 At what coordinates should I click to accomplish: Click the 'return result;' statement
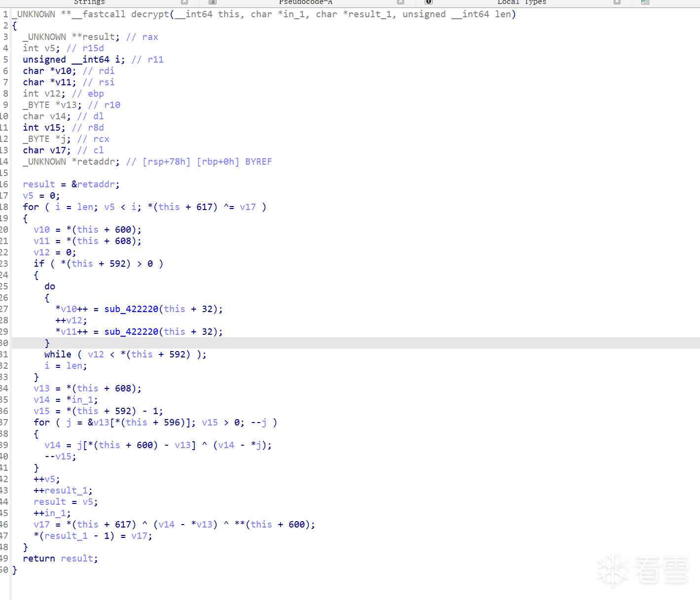pyautogui.click(x=60, y=559)
